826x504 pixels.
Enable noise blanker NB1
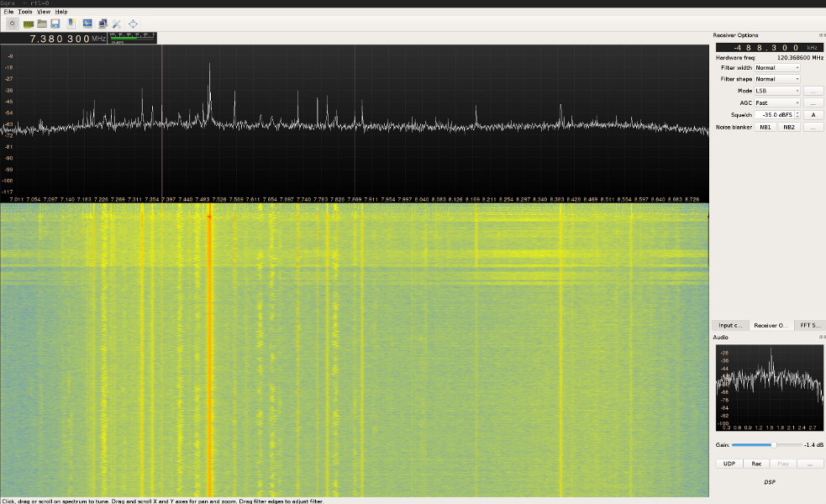(765, 126)
